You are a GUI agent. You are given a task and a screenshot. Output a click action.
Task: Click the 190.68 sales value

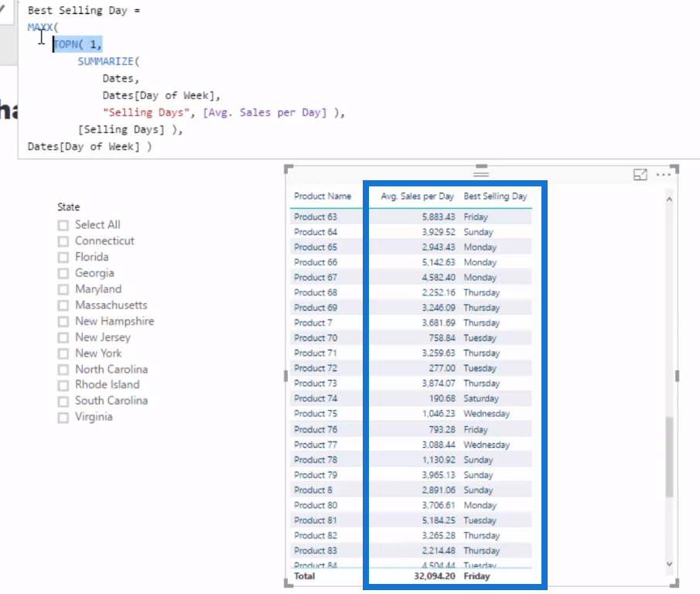pos(442,398)
